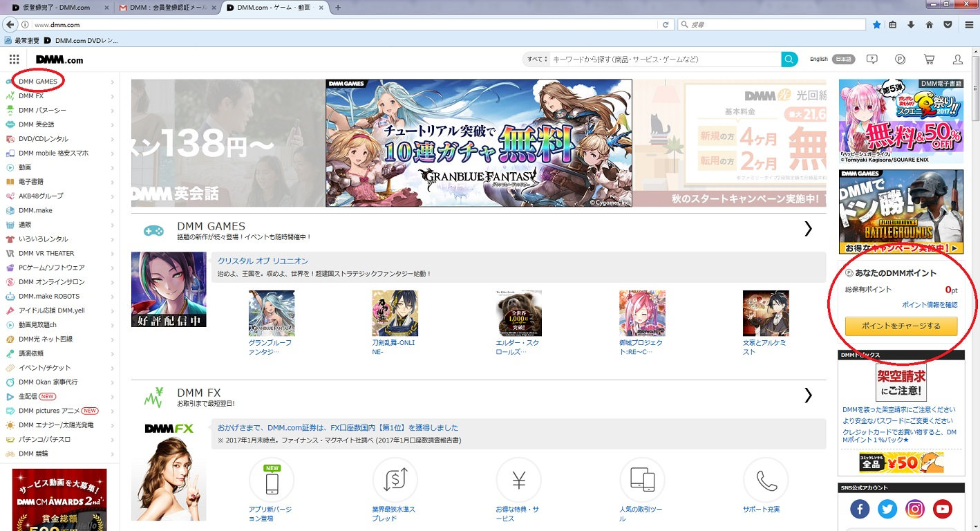
Task: Switch site language to English
Action: pos(819,59)
